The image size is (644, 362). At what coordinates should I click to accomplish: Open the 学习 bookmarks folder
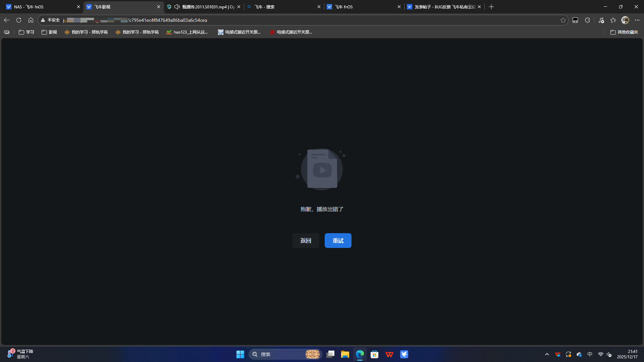(26, 32)
